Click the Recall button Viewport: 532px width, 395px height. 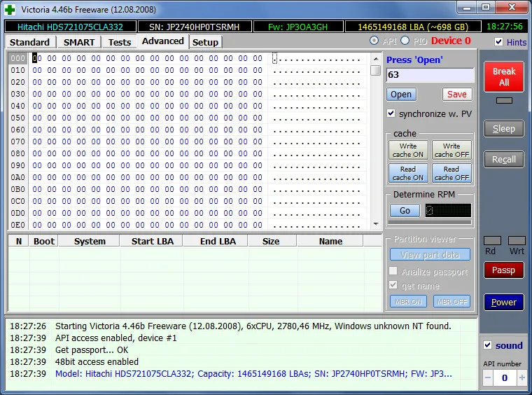(504, 160)
